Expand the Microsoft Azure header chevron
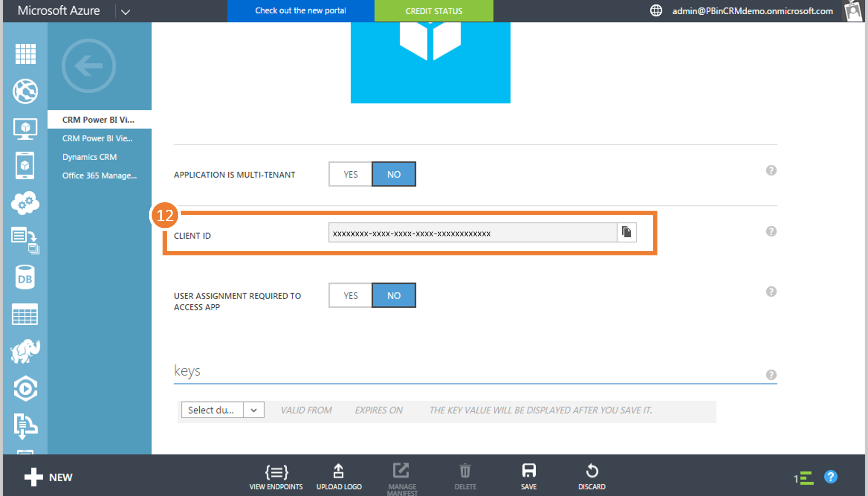This screenshot has height=496, width=868. 125,11
